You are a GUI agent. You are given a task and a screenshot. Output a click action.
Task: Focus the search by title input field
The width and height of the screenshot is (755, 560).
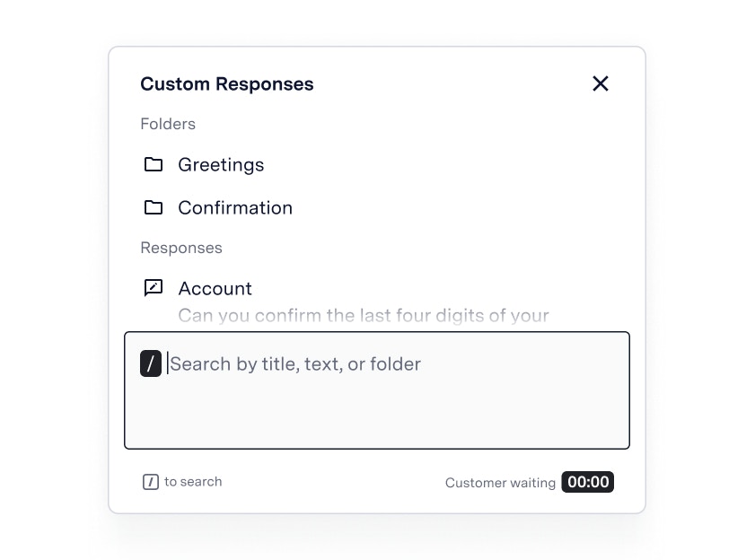296,364
